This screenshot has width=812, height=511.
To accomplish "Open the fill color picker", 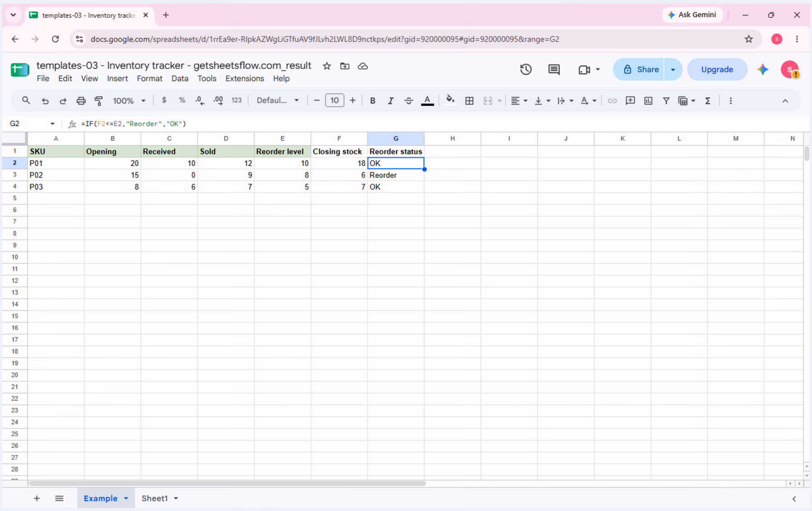I will [450, 100].
